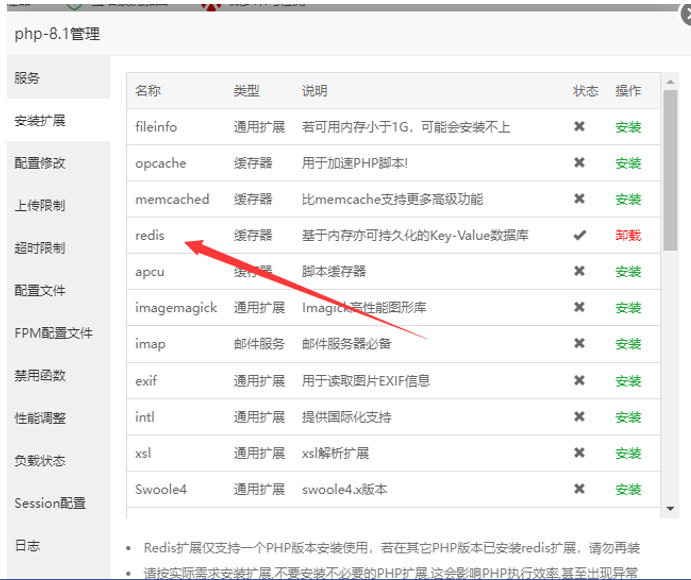691x580 pixels.
Task: Click the extension list scrollbar thumb
Action: (670, 170)
